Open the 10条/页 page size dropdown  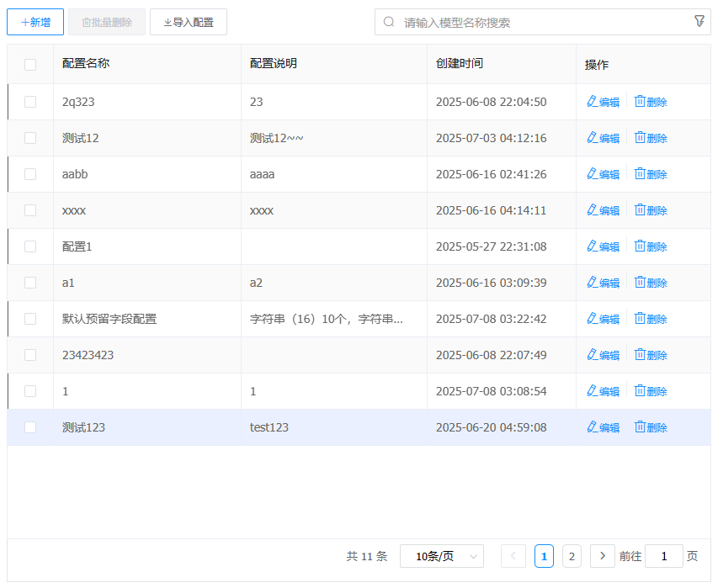(x=441, y=556)
